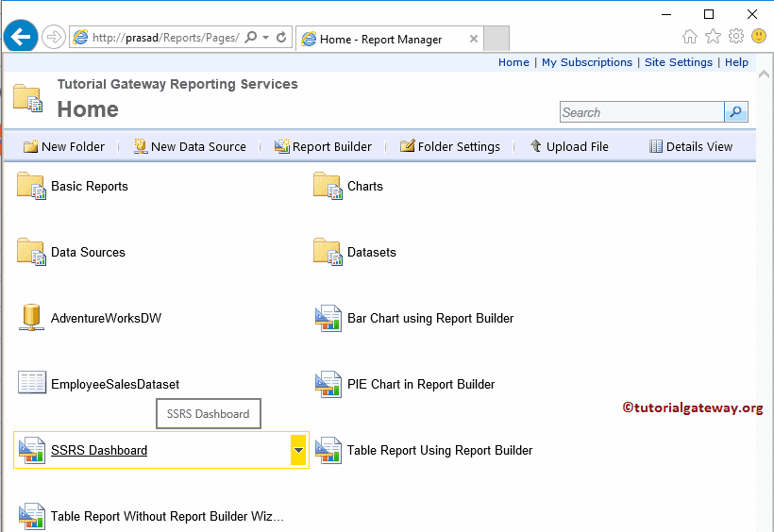Screen dimensions: 774x532
Task: Click the EmployeeSalesDataset dataset icon
Action: click(x=32, y=382)
